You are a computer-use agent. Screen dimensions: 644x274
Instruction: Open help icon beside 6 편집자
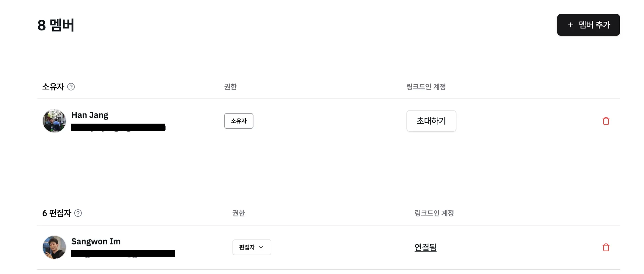[78, 213]
